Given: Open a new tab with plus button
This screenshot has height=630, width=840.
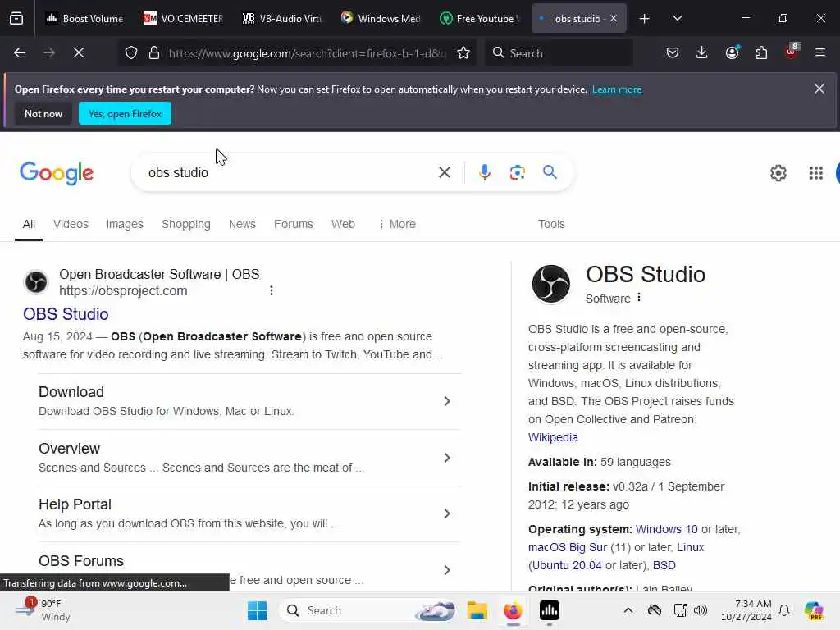Looking at the screenshot, I should pos(644,19).
